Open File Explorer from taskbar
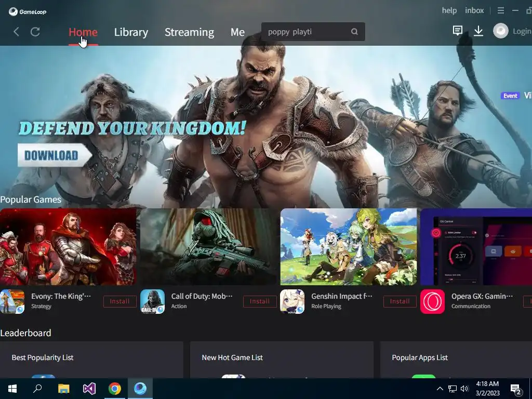 (x=63, y=389)
